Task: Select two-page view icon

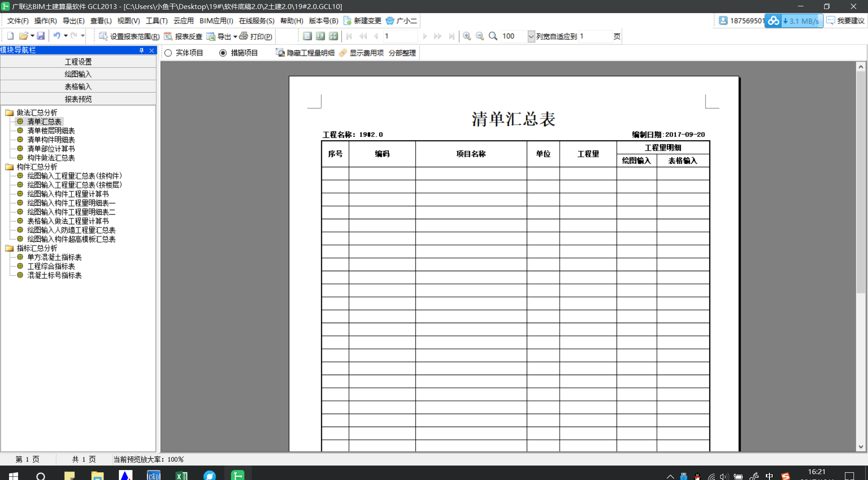Action: [321, 36]
